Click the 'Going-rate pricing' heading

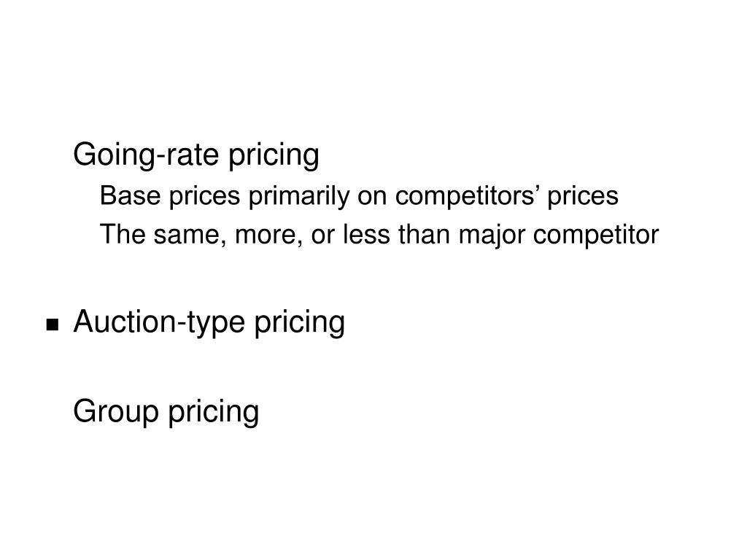196,156
